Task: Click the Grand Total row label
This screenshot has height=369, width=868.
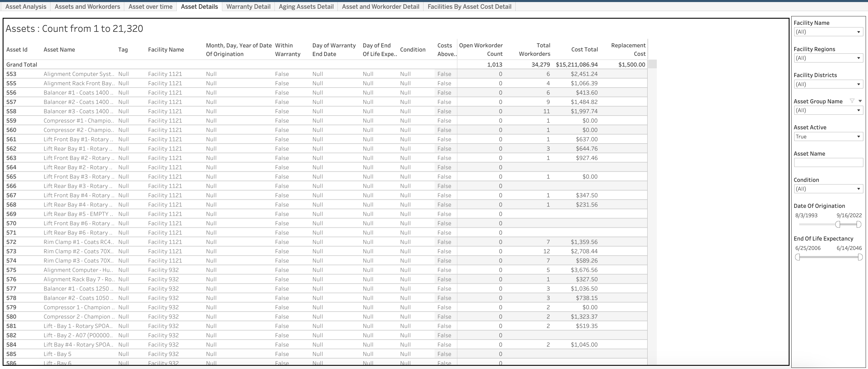Action: coord(22,65)
